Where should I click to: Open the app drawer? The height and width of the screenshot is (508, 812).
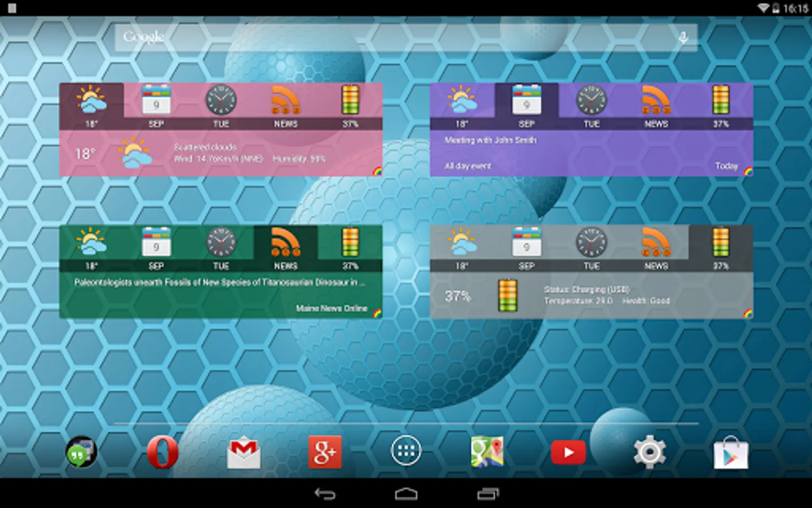point(406,451)
